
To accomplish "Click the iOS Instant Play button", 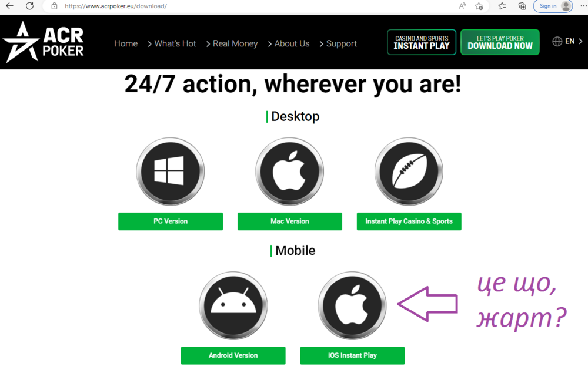I will 352,355.
